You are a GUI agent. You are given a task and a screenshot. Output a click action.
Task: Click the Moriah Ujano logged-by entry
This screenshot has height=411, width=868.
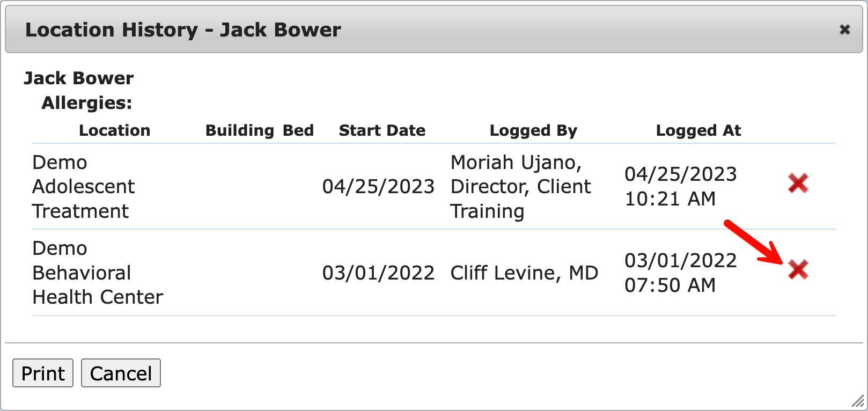pyautogui.click(x=520, y=187)
